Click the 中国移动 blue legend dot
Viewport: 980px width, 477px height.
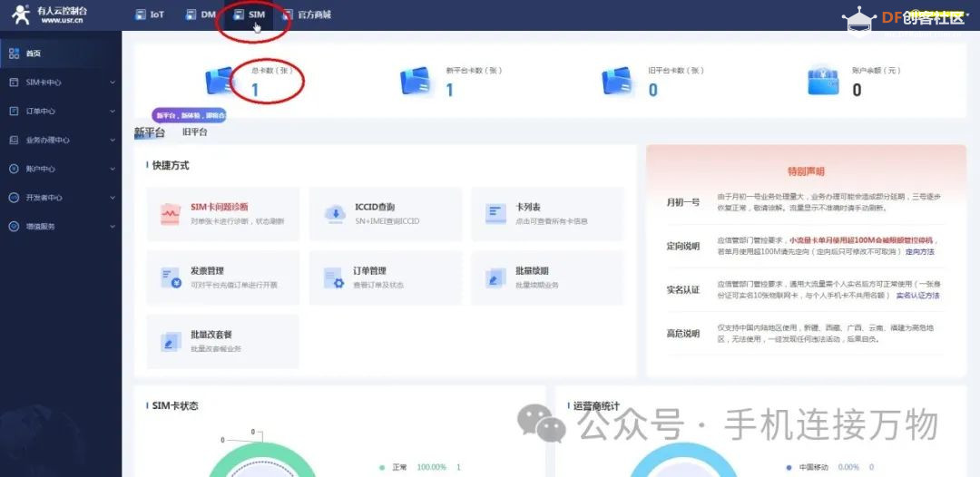[789, 467]
